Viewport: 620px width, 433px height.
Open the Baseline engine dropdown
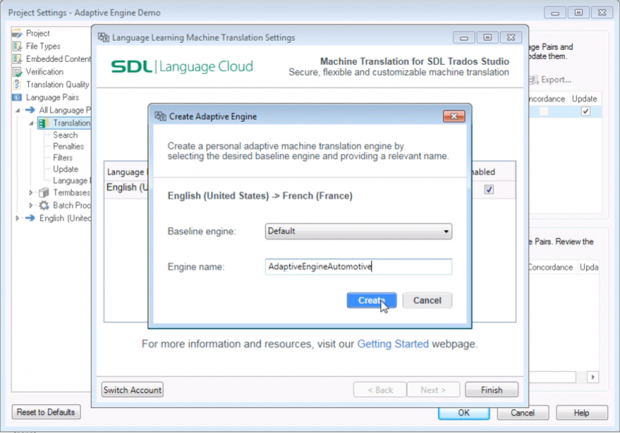point(446,231)
